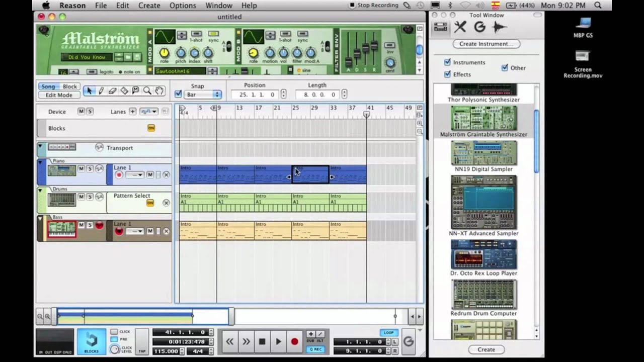The image size is (644, 362).
Task: Select the arrow Selection tool
Action: [x=89, y=90]
